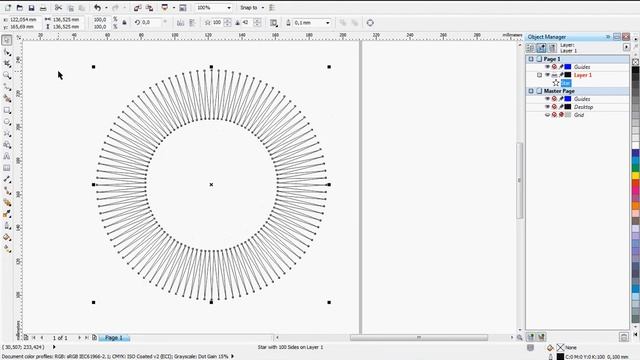Open the Snap to dropdown
640x360 pixels.
(262, 8)
